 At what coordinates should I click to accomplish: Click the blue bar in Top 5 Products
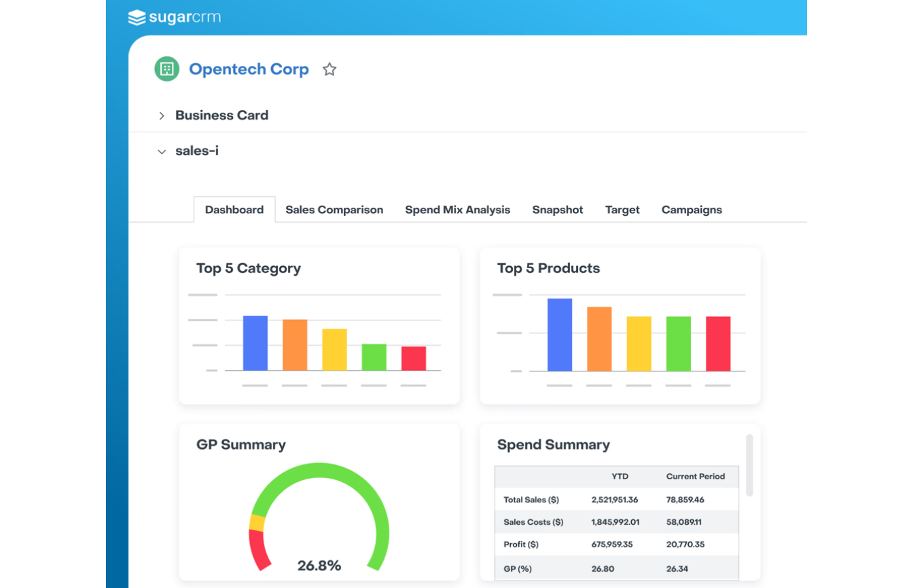tap(560, 335)
